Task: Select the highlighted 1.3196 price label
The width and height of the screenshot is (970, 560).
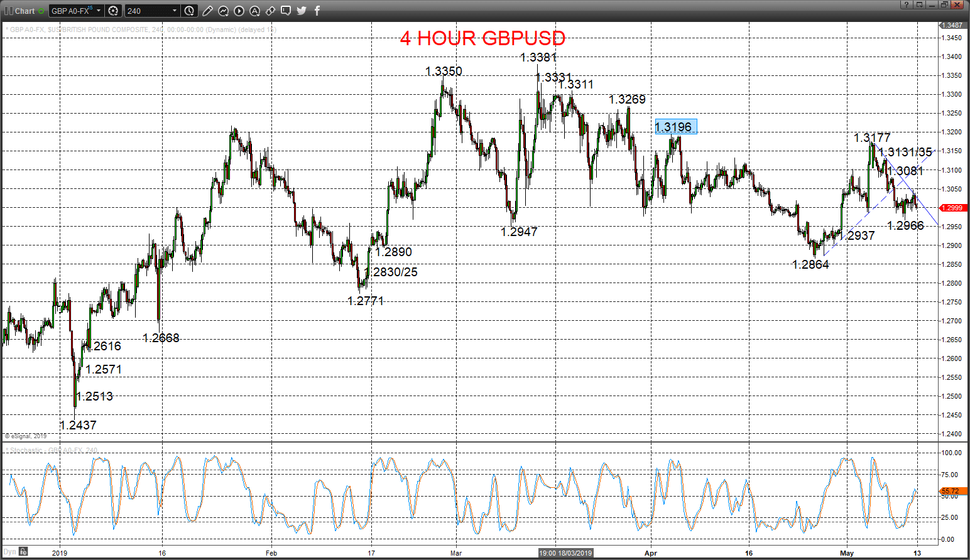Action: coord(675,127)
